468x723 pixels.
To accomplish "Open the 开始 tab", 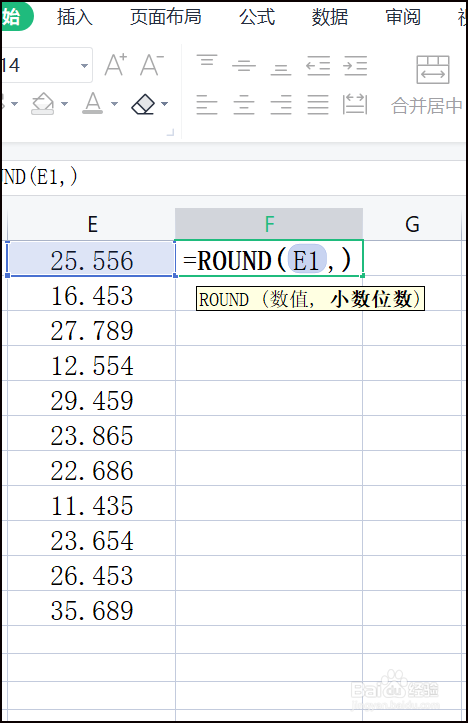I will click(x=17, y=17).
